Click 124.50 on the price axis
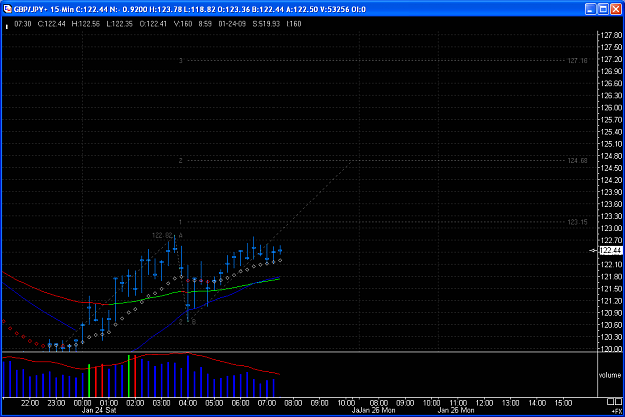This screenshot has height=417, width=625. 611,168
